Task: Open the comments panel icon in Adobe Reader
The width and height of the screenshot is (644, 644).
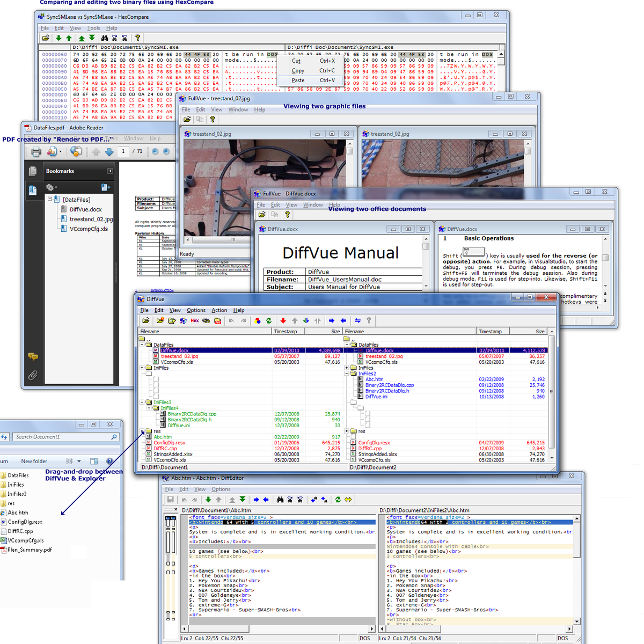Action: (33, 356)
